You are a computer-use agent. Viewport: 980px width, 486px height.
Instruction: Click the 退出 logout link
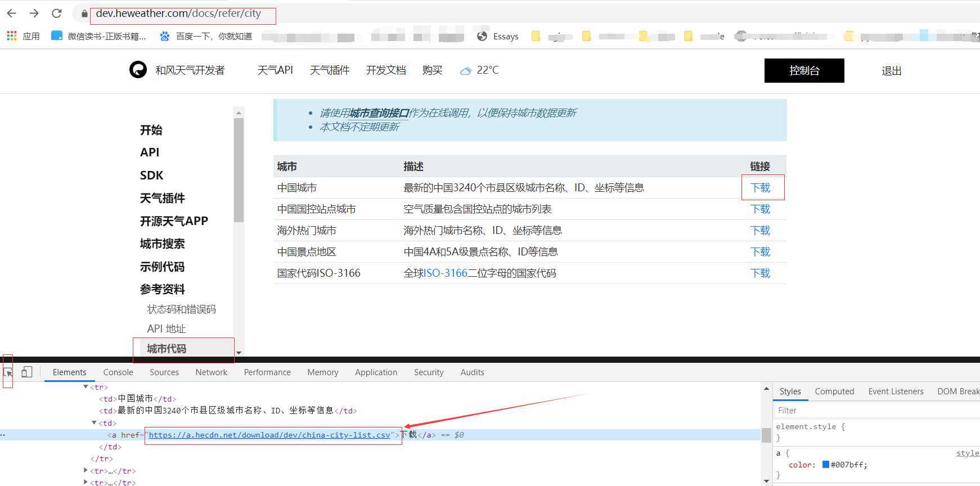coord(892,71)
